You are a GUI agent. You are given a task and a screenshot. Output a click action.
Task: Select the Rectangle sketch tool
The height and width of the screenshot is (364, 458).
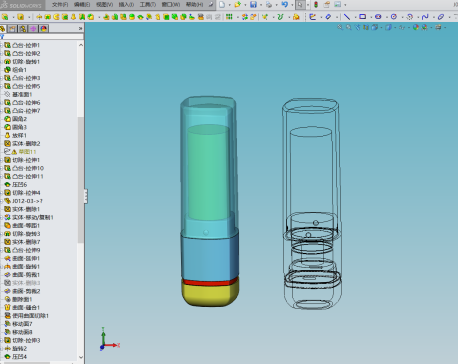click(362, 17)
